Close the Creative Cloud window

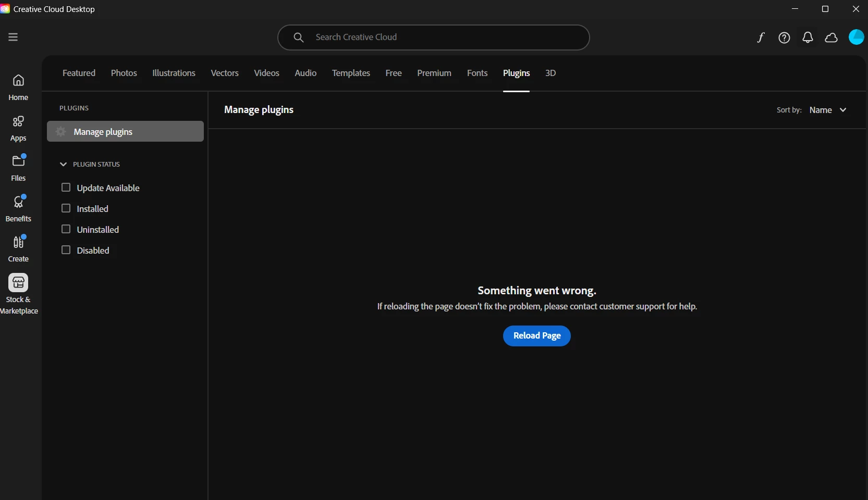[855, 9]
